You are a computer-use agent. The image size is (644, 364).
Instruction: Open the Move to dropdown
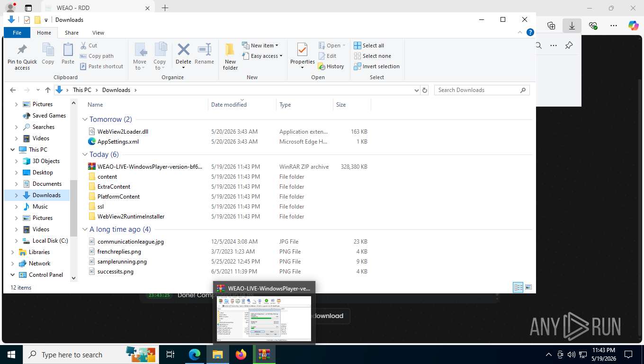(140, 57)
